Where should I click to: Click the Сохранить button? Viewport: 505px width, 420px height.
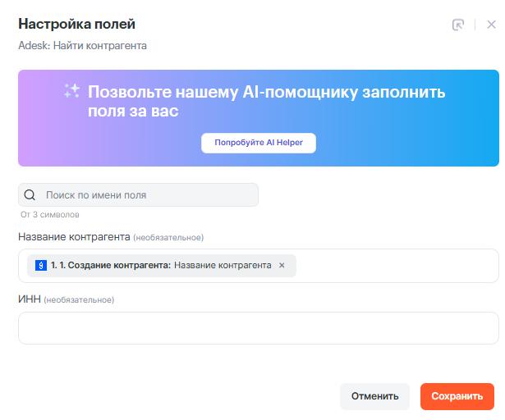tap(457, 396)
